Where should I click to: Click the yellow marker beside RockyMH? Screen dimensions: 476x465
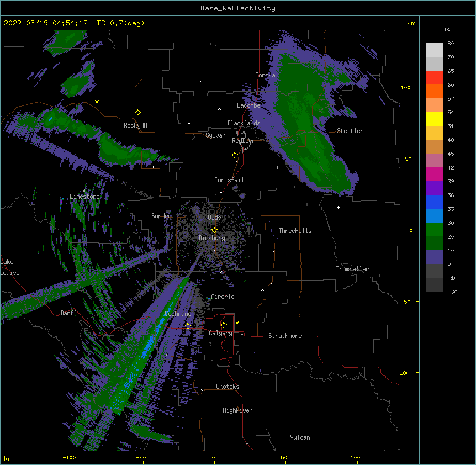tap(137, 113)
